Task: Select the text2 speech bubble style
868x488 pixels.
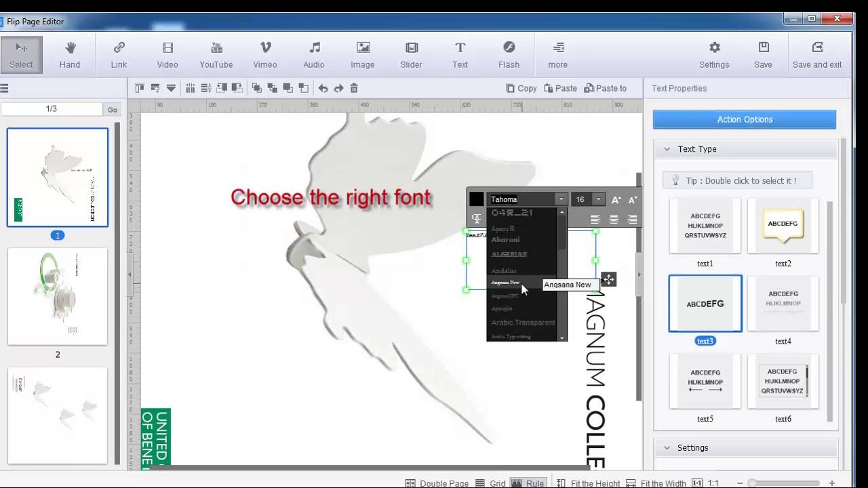Action: (783, 226)
